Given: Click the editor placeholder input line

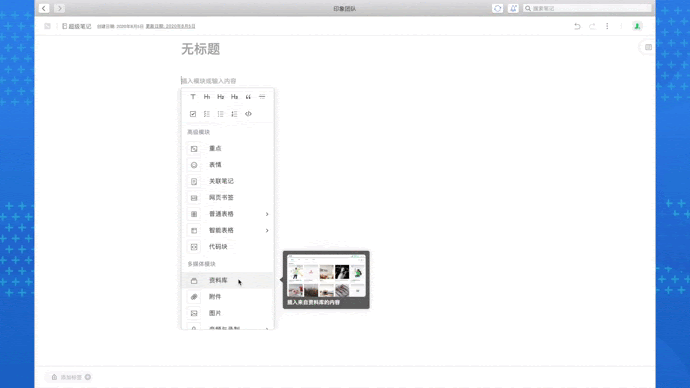Looking at the screenshot, I should 209,81.
